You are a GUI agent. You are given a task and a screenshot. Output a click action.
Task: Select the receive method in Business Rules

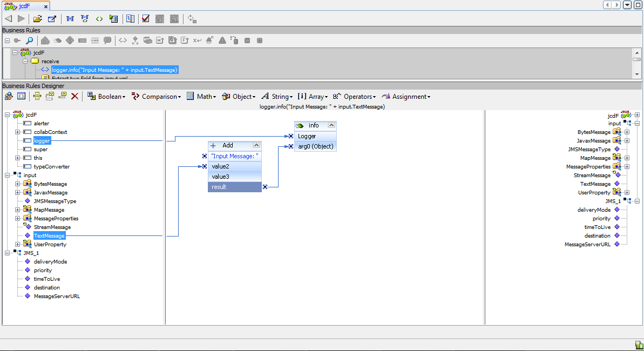coord(50,61)
